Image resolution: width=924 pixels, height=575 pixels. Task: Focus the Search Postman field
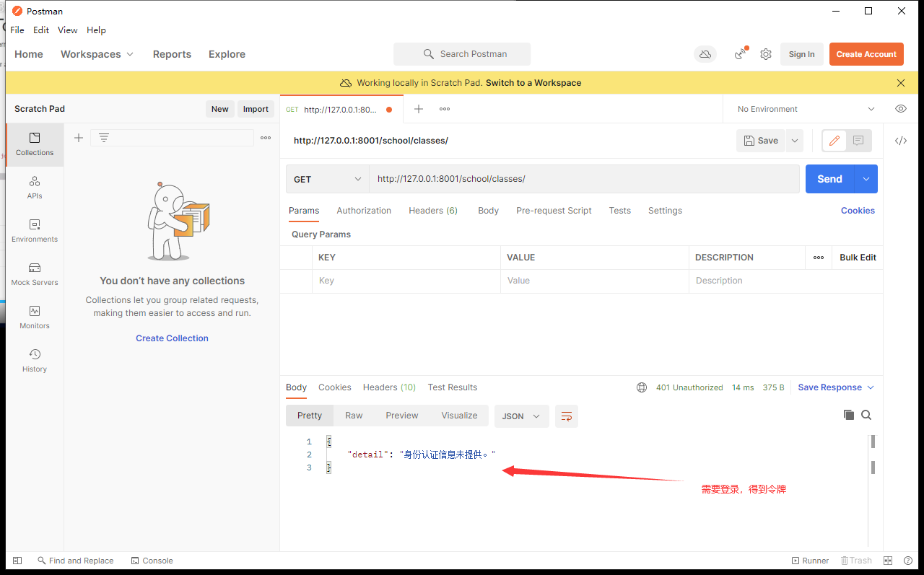click(462, 54)
